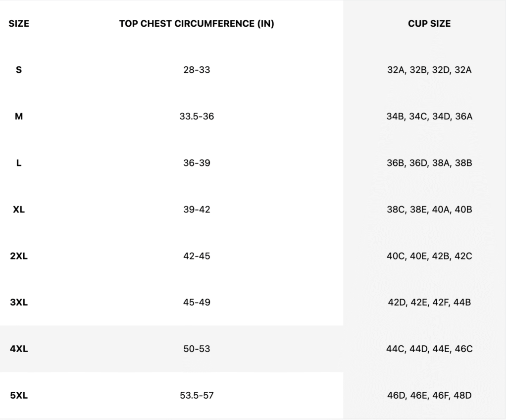Select the 3XL size row label

(19, 302)
